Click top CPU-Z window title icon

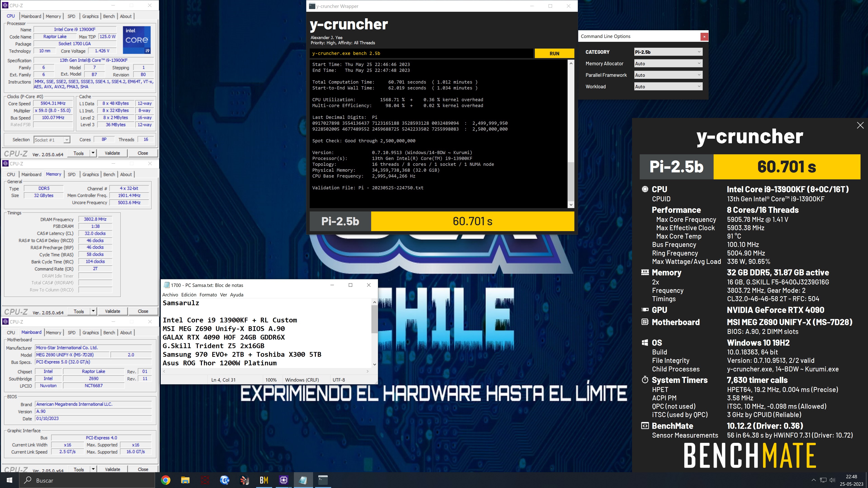pyautogui.click(x=5, y=5)
